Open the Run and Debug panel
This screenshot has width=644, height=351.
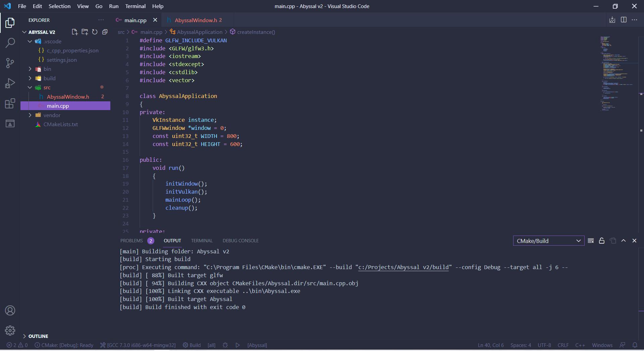pyautogui.click(x=10, y=83)
